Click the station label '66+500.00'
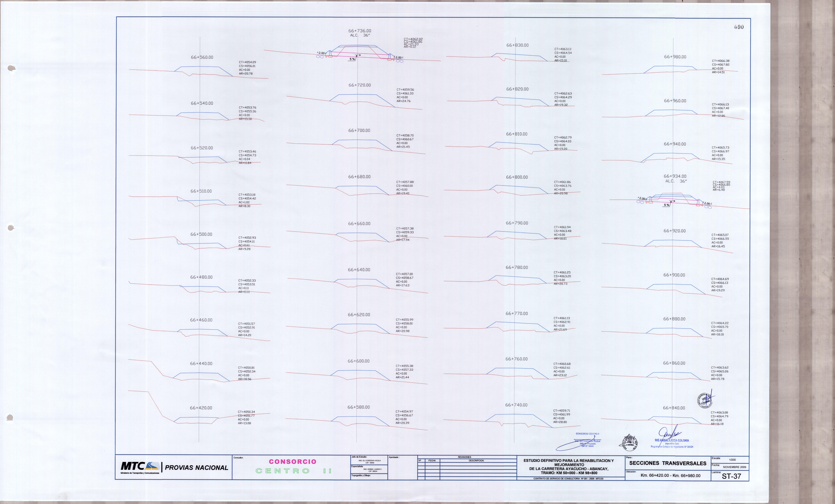This screenshot has height=504, width=835. click(x=201, y=234)
